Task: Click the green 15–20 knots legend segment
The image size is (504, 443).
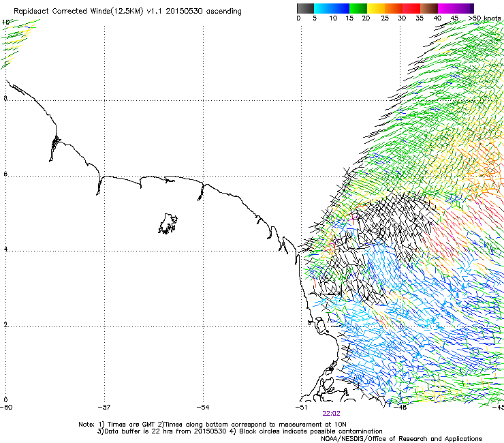Action: tap(358, 8)
